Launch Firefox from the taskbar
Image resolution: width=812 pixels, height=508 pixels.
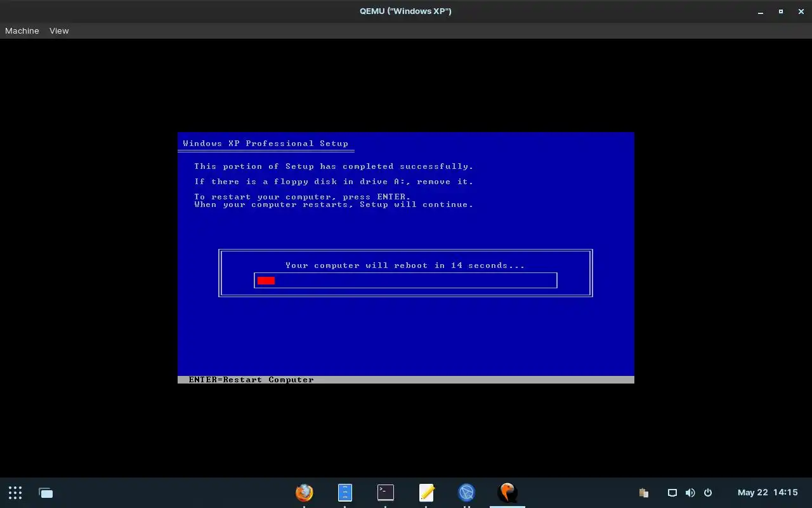coord(304,492)
